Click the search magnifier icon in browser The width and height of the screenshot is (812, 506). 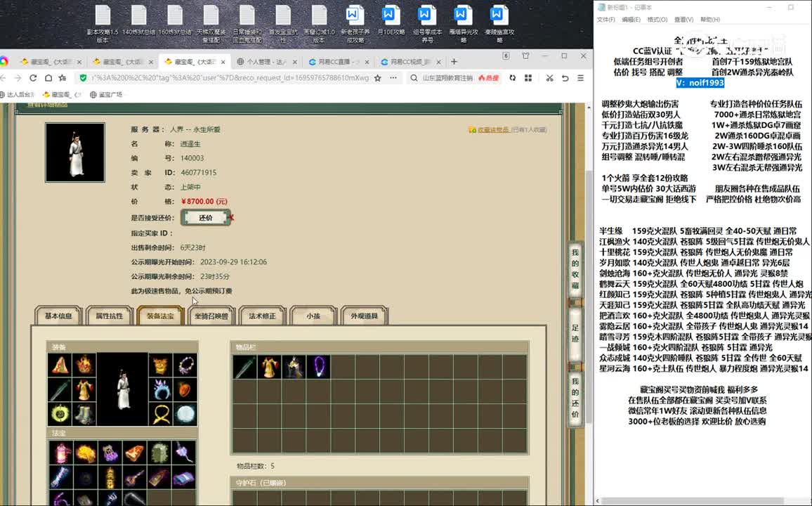click(x=414, y=78)
